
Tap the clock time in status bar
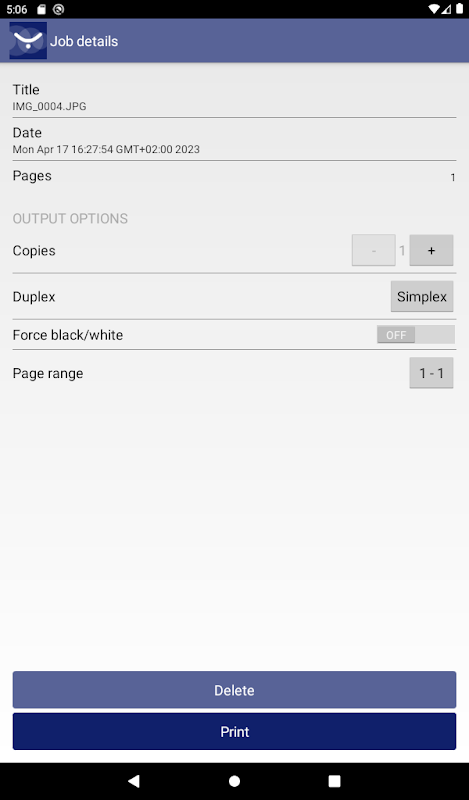click(17, 9)
